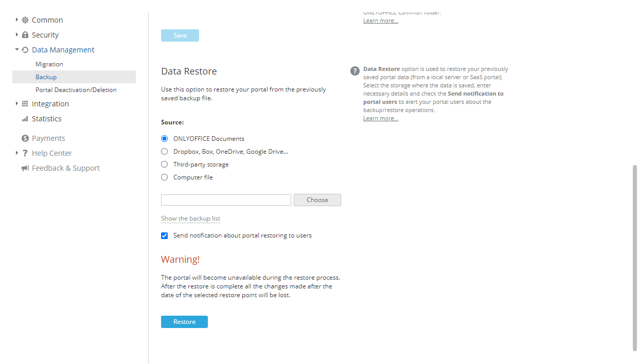Disable notification about portal restoring to users
Viewport: 638px width, 364px height.
[164, 235]
